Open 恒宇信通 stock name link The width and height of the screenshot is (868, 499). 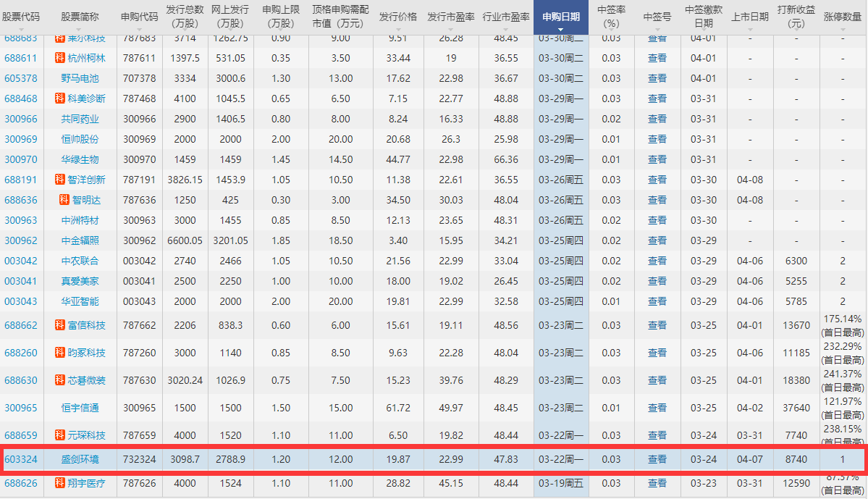point(80,408)
